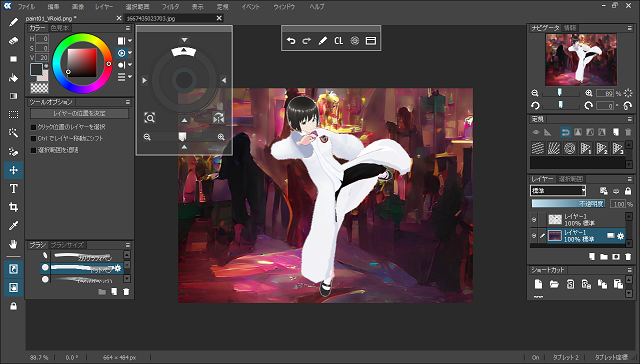This screenshot has height=364, width=640.
Task: Click the 'レイヤーの位置を決定' button
Action: click(x=80, y=113)
